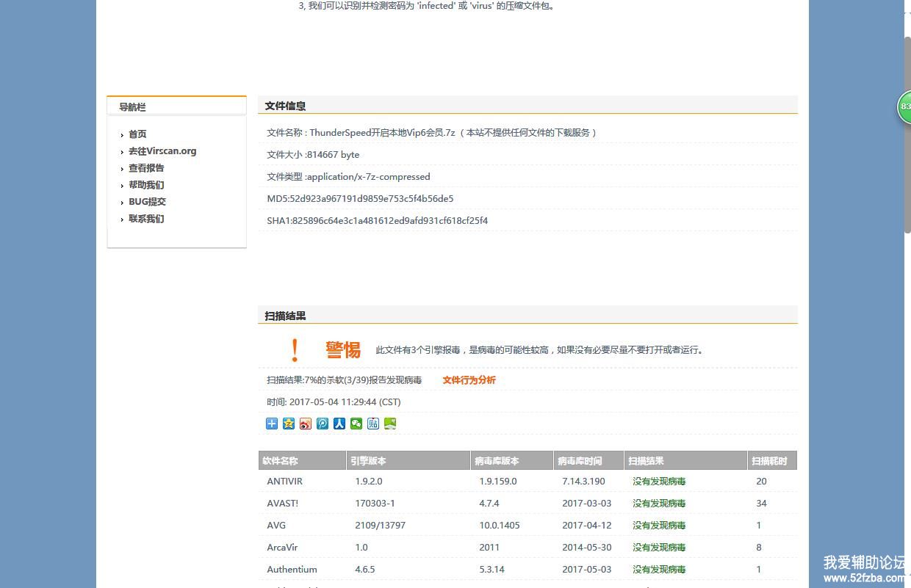The image size is (911, 588).
Task: Click ANTIVIR's 没有发现病毒 result
Action: coord(659,482)
